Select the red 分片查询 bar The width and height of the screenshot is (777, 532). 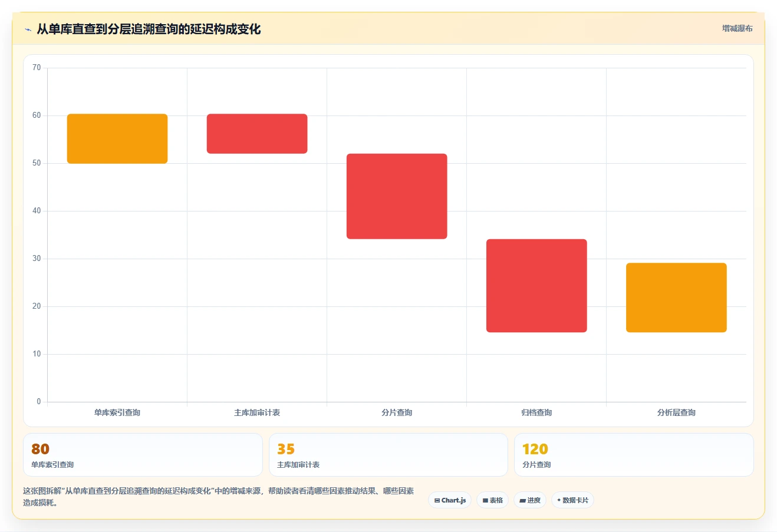(397, 196)
